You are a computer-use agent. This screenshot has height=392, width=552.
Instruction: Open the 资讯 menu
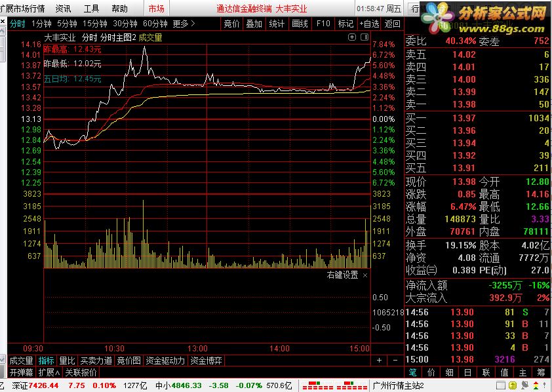63,9
